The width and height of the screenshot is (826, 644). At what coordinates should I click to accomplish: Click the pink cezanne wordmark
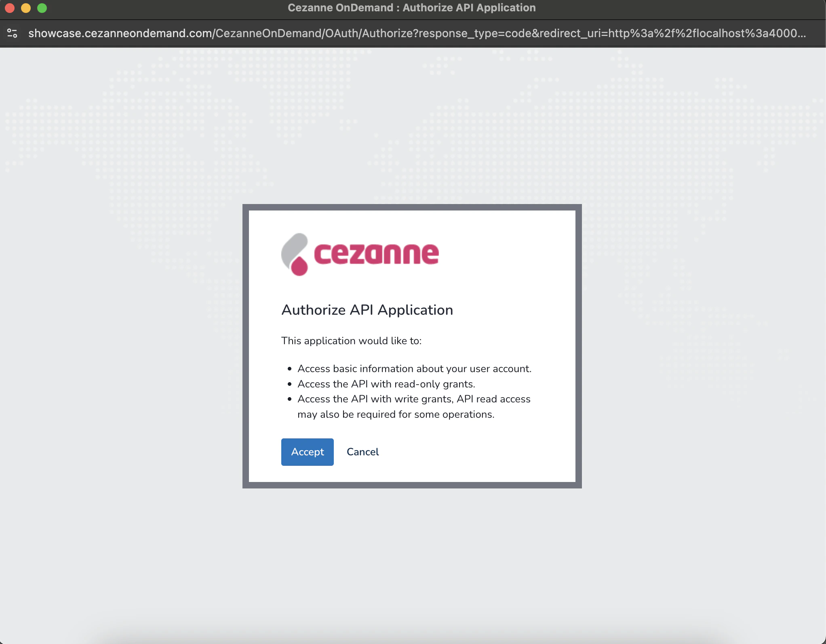(376, 254)
